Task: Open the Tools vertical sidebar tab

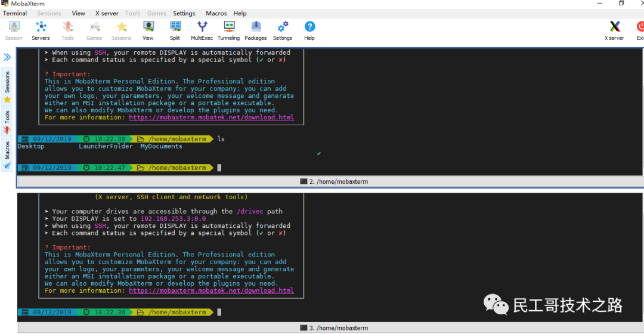Action: pos(7,122)
